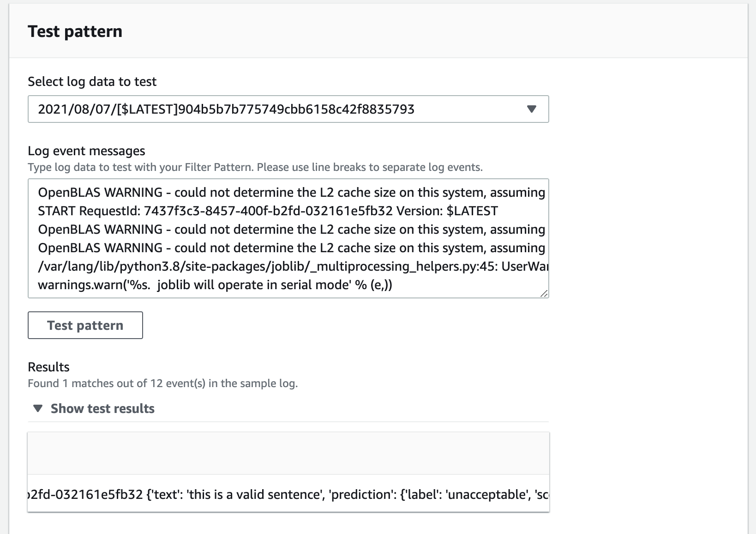
Task: Click the Results heading
Action: tap(48, 367)
